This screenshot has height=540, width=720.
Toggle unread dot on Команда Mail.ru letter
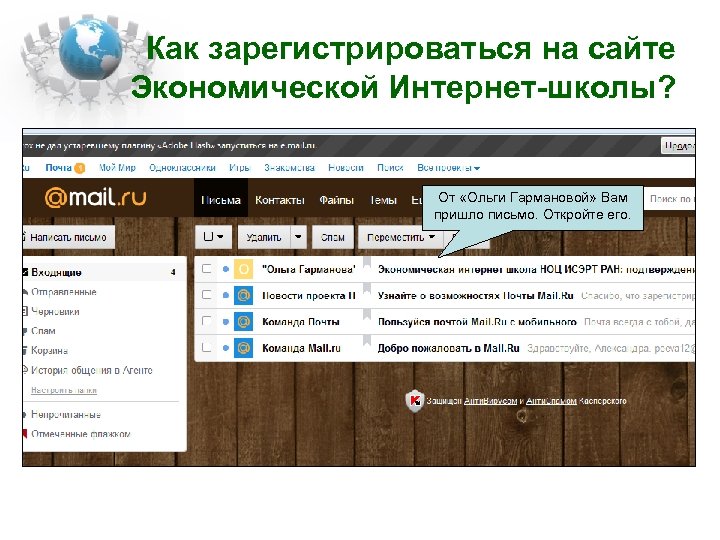click(225, 348)
